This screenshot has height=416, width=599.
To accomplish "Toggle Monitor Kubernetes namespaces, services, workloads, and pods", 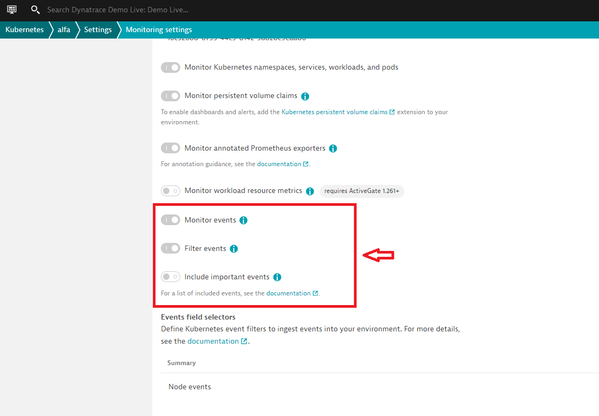I will [x=170, y=68].
